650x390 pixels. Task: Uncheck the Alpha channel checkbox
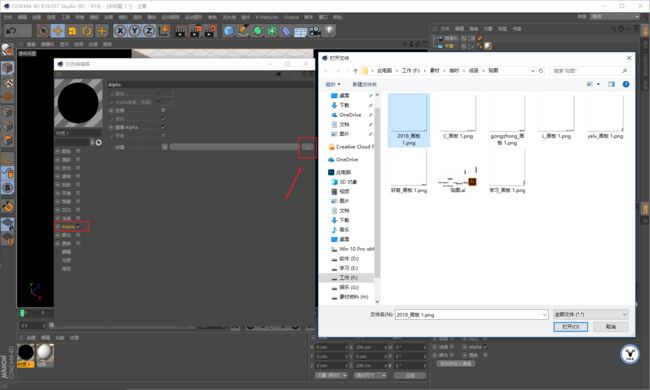78,227
